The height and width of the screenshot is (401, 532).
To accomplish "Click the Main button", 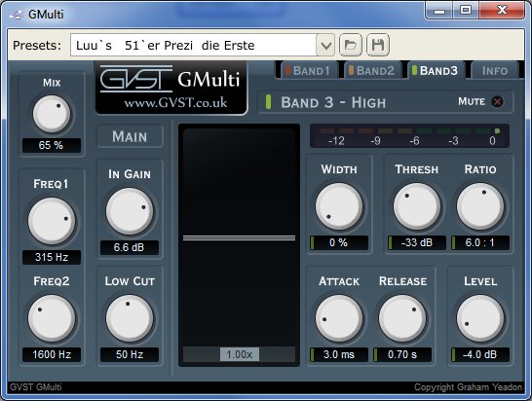I will [130, 136].
